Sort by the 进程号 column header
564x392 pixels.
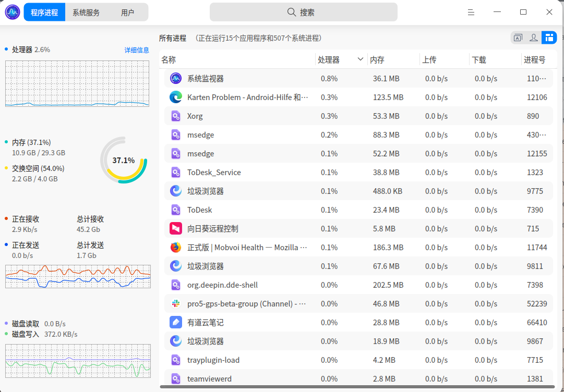coord(534,60)
